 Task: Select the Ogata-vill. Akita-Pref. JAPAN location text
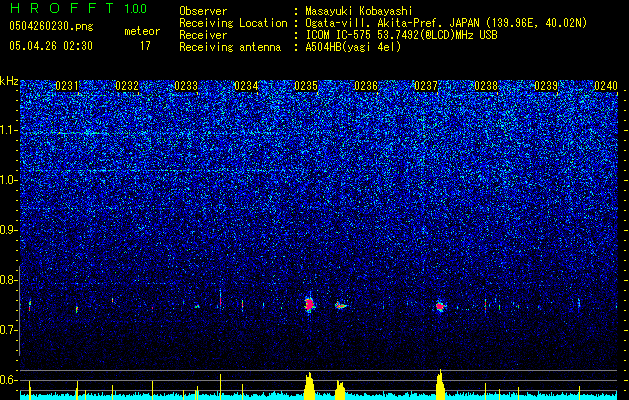point(446,23)
